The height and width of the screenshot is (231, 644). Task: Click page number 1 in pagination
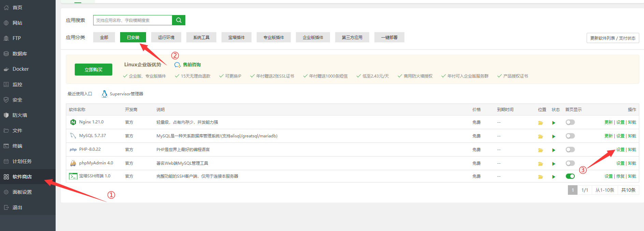pos(573,190)
